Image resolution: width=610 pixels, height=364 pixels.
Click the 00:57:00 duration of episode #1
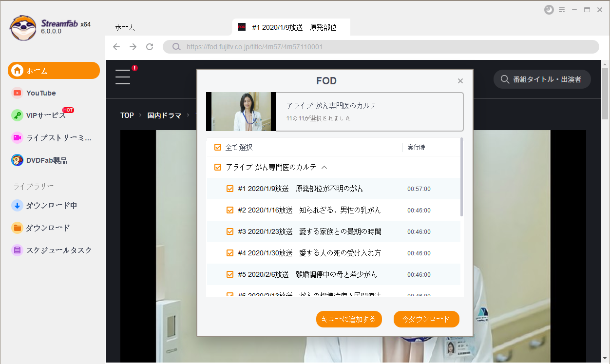[x=419, y=189]
